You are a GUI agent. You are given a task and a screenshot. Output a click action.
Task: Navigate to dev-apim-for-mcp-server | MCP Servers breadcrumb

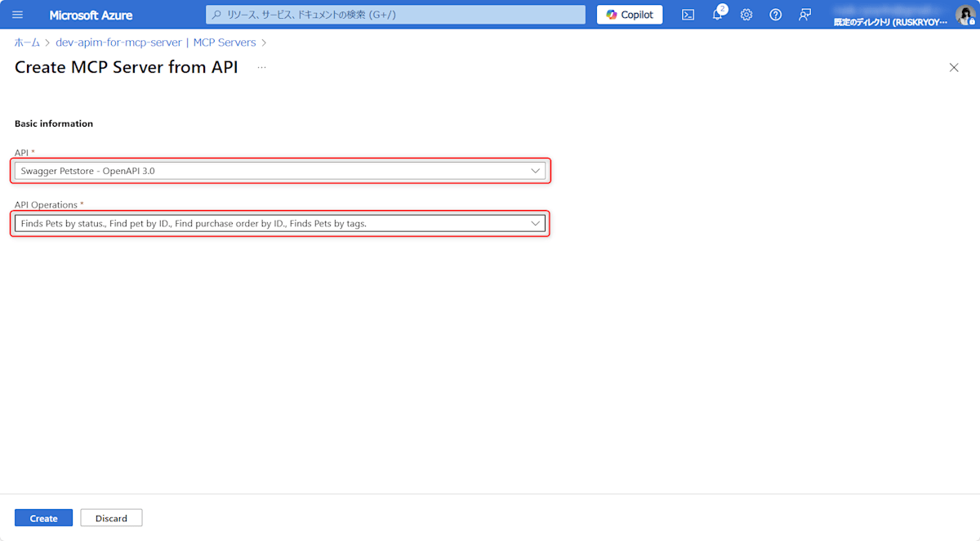point(155,42)
